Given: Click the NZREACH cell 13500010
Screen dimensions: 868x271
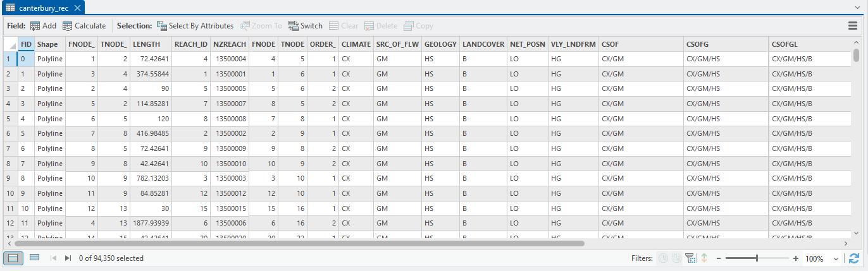Looking at the screenshot, I should tap(230, 163).
